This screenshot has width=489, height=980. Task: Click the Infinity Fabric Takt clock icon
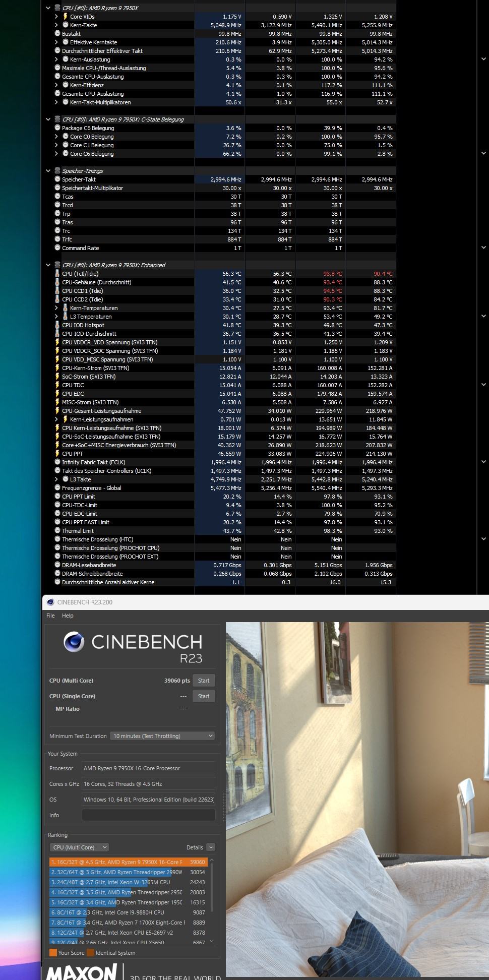click(x=57, y=462)
